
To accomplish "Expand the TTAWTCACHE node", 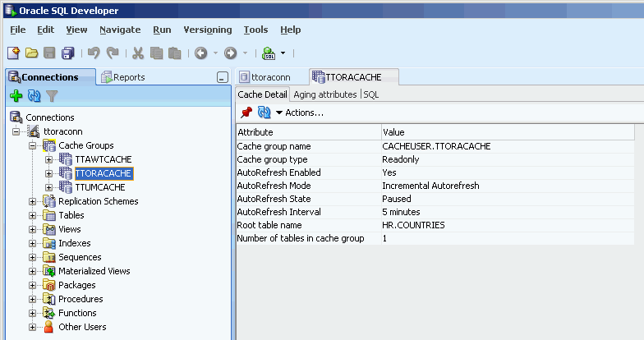I will tap(49, 159).
